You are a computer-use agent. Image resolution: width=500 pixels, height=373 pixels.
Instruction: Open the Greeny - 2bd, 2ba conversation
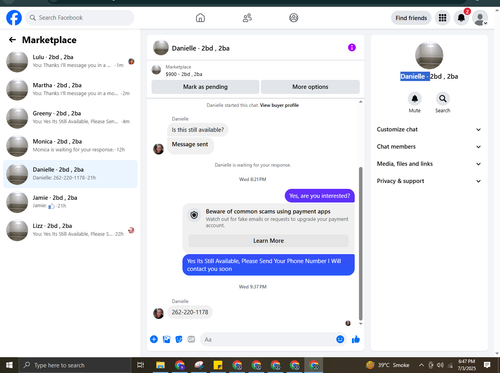click(70, 117)
